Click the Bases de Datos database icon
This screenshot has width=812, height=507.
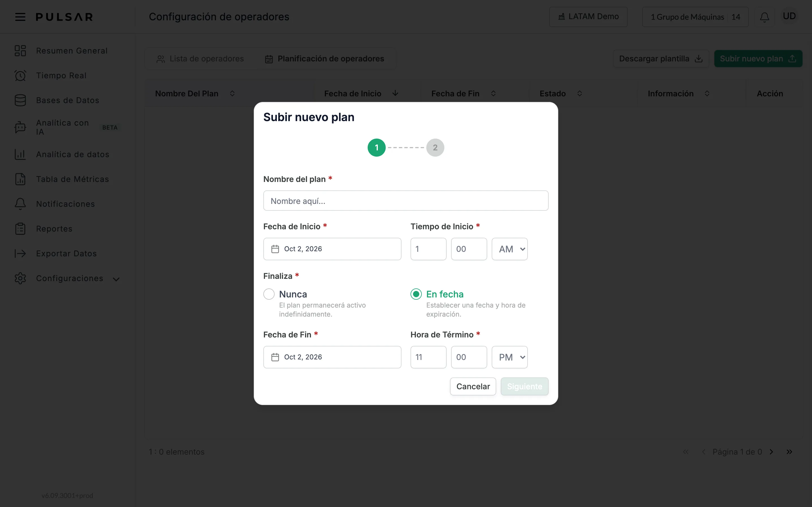[x=20, y=100]
